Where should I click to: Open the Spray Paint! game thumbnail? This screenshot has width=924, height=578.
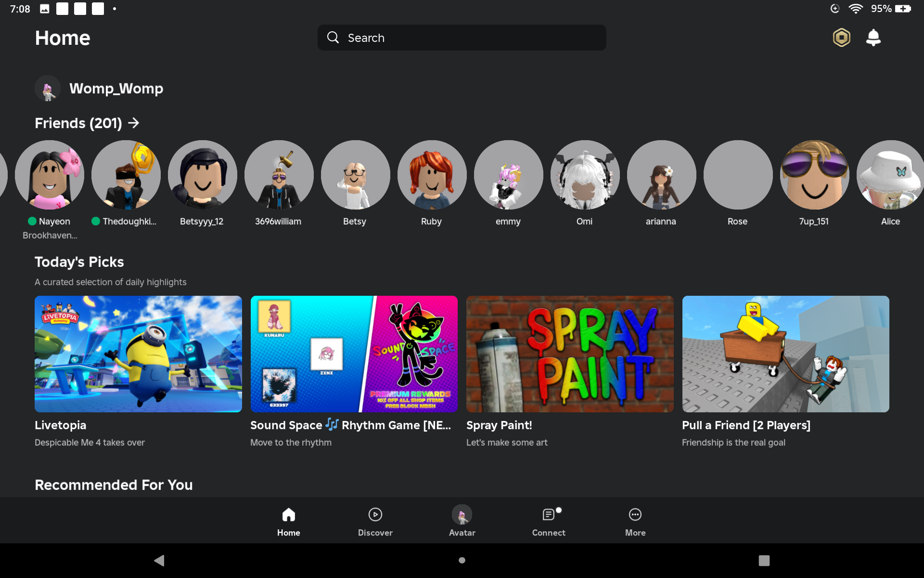tap(570, 354)
